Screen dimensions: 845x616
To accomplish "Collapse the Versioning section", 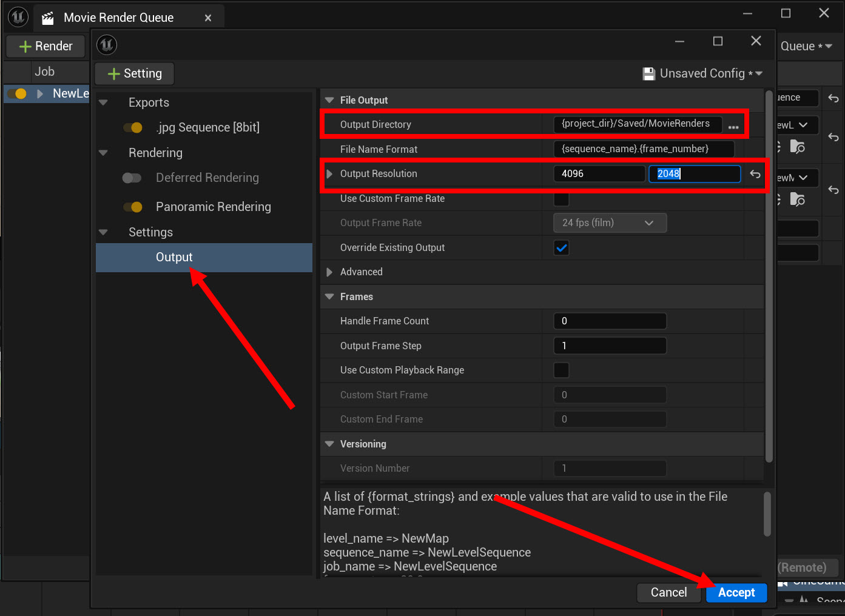I will tap(329, 444).
